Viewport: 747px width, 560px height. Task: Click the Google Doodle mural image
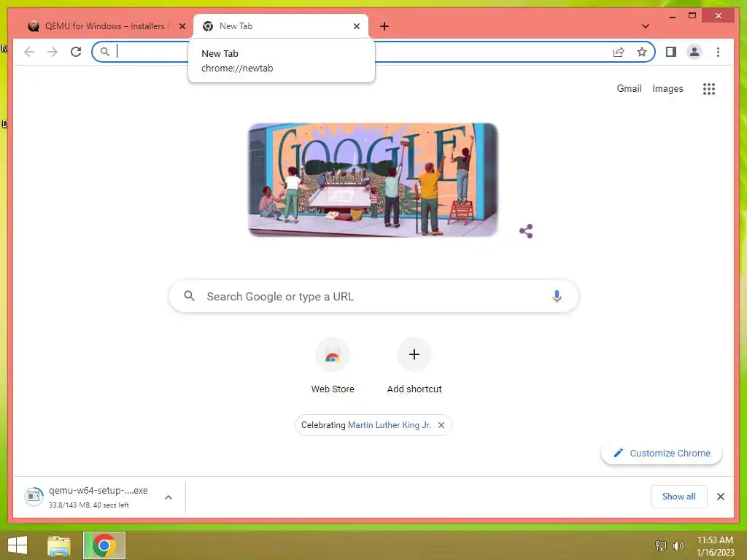[373, 179]
